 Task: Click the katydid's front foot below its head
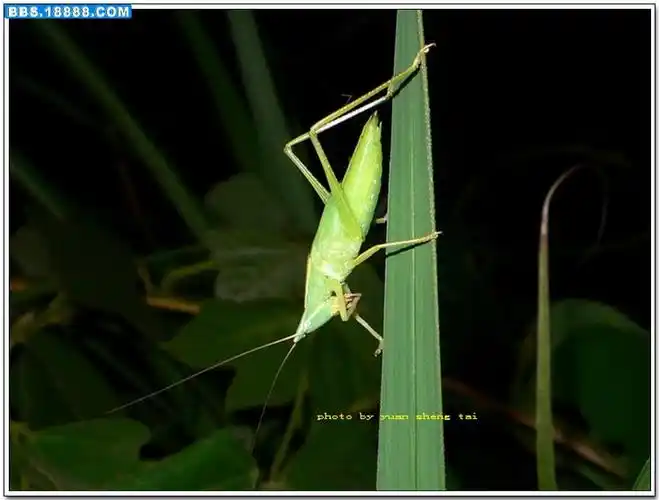(x=378, y=348)
